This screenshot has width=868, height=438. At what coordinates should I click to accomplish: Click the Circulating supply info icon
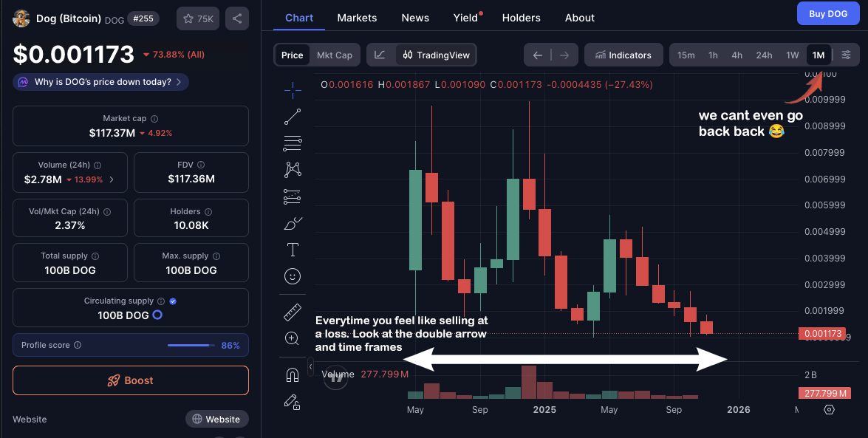(x=161, y=301)
